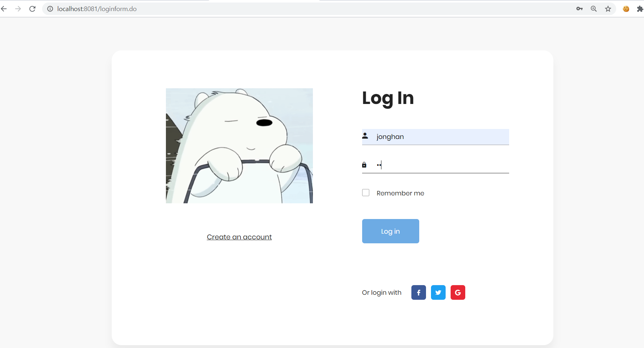
Task: Log in with the Twitter icon
Action: point(438,292)
